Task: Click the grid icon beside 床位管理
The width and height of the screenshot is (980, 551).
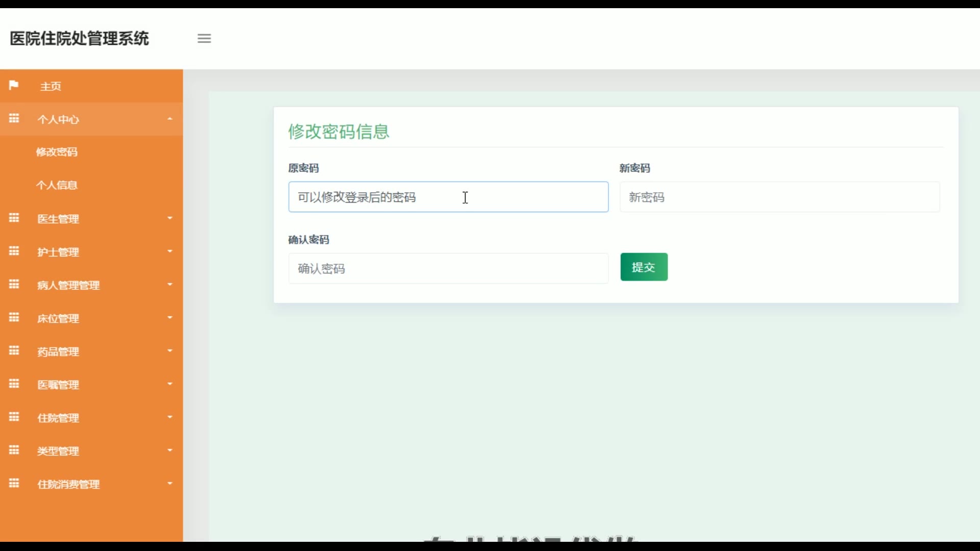Action: pos(14,317)
